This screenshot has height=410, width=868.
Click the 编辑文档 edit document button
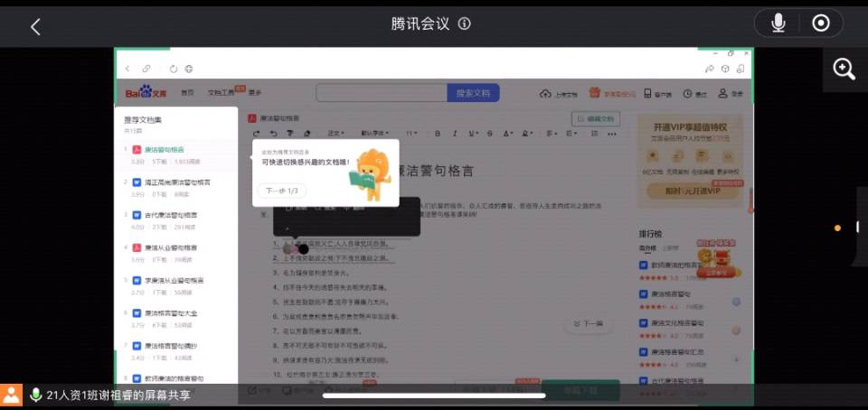(596, 118)
